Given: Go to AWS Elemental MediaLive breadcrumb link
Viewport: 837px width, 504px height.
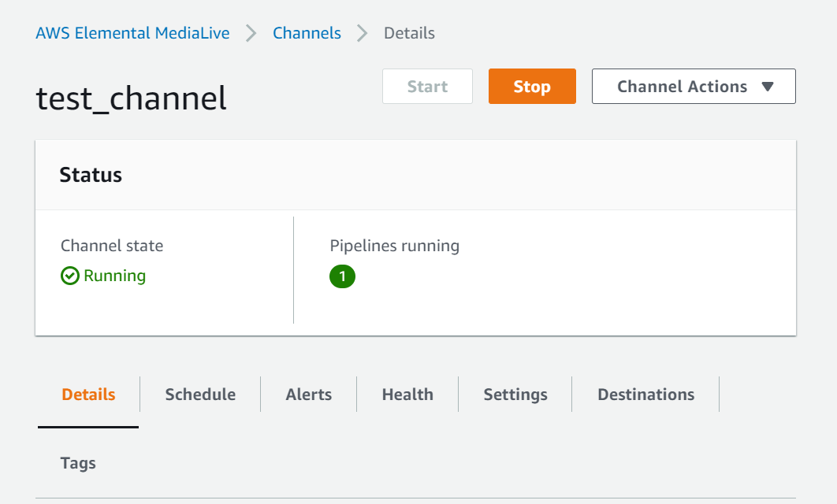Looking at the screenshot, I should pos(132,33).
